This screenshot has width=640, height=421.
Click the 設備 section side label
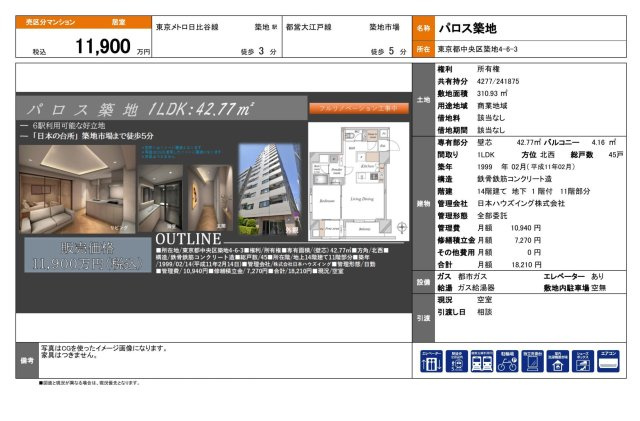pos(423,282)
